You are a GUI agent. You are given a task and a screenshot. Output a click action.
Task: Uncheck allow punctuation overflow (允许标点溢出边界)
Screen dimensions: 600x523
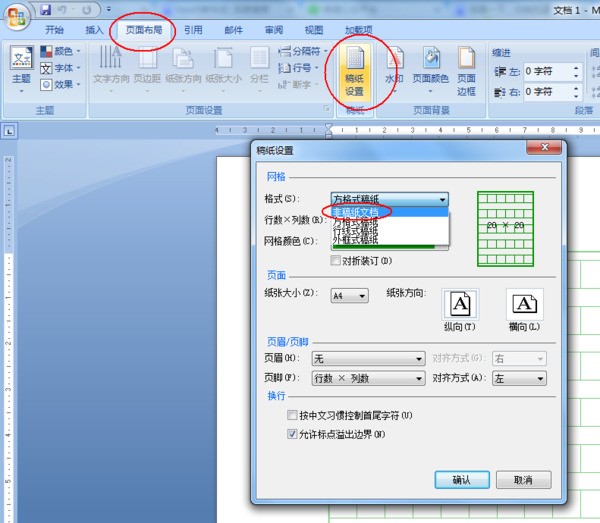click(292, 434)
